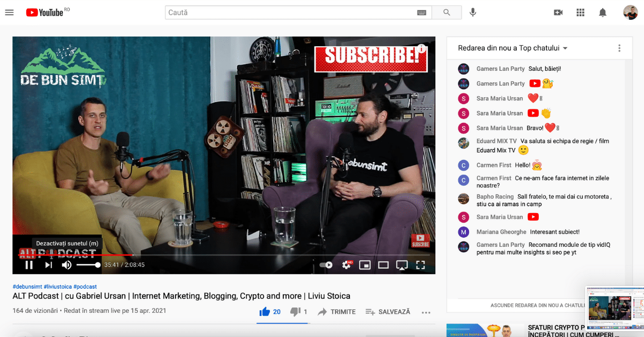Click the info card icon on video
This screenshot has width=644, height=337.
(422, 48)
